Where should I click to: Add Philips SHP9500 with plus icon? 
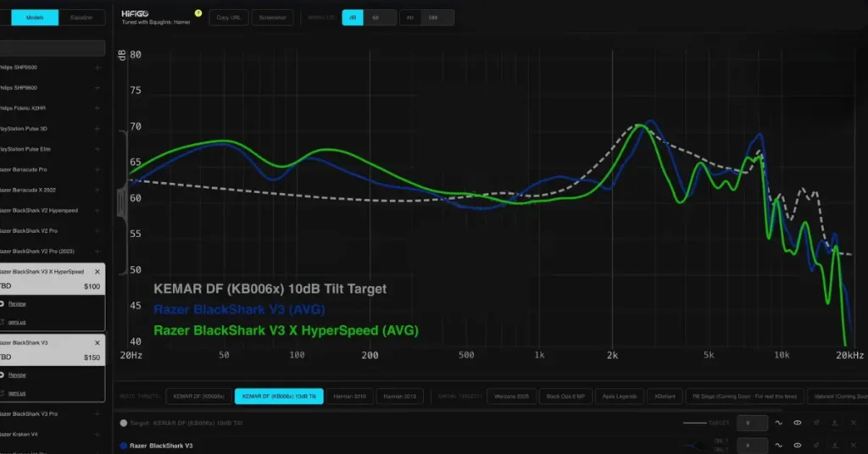[x=97, y=68]
